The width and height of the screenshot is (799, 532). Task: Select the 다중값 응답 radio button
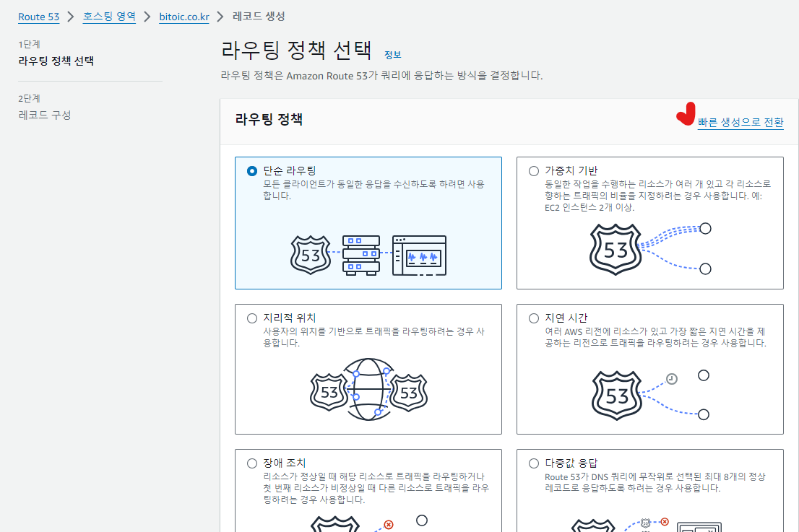[x=534, y=463]
